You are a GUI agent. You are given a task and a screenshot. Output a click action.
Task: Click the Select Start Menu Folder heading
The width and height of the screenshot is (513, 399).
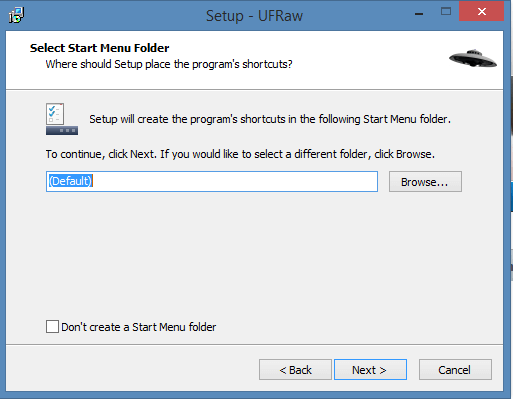[100, 48]
